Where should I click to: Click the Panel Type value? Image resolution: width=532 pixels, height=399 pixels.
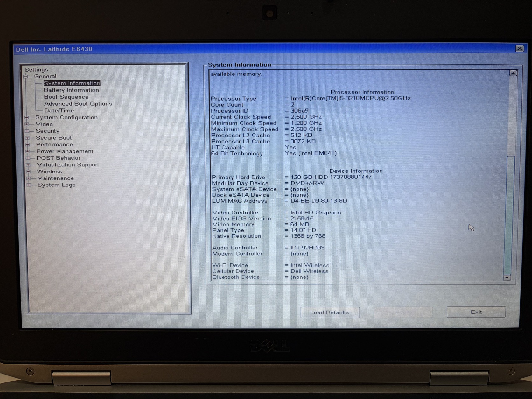[x=303, y=230]
